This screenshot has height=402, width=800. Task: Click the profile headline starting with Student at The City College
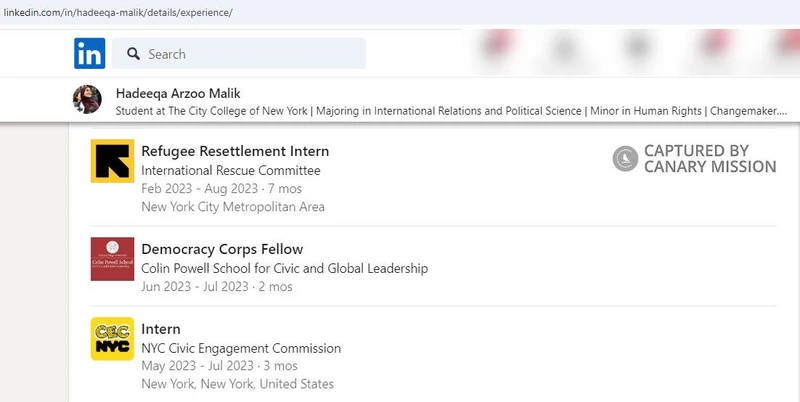[451, 111]
